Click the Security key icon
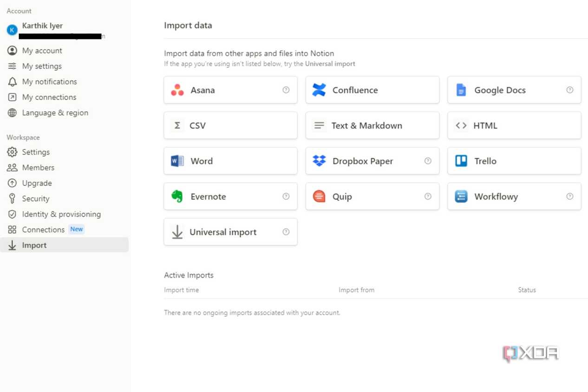The width and height of the screenshot is (588, 392). point(12,199)
